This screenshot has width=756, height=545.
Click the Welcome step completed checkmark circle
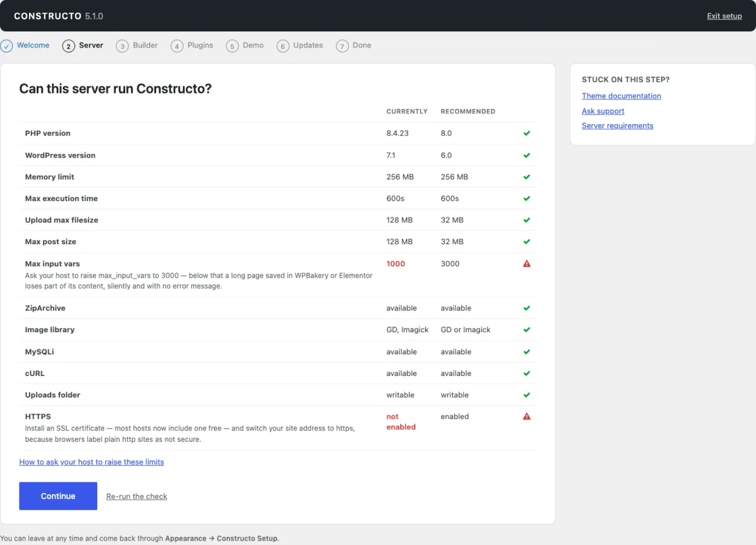[6, 46]
